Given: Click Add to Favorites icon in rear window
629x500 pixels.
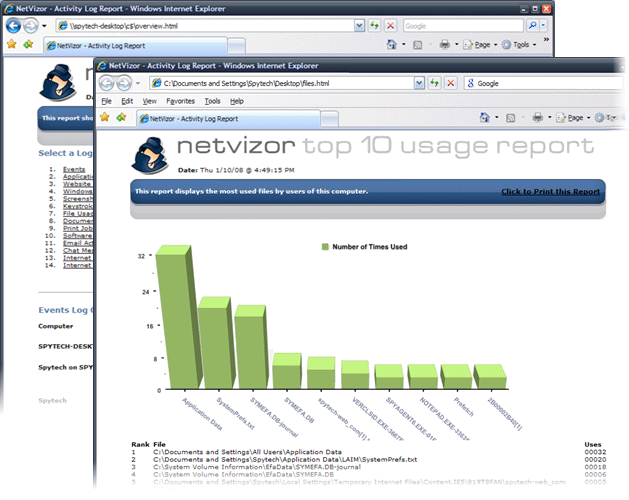Looking at the screenshot, I should click(28, 44).
